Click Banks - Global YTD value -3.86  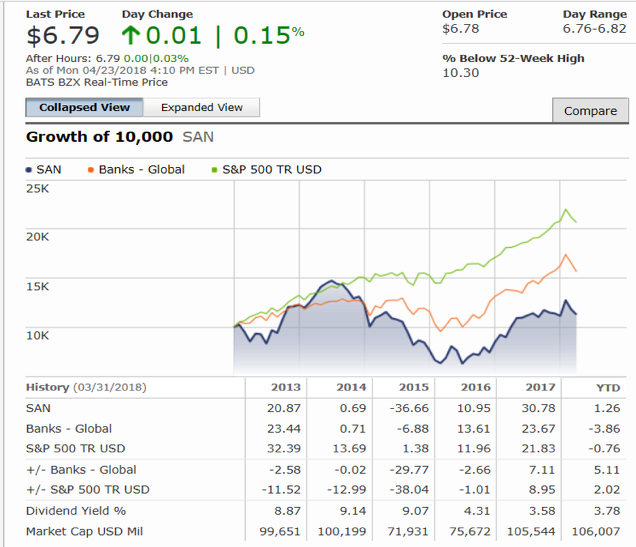tap(604, 429)
